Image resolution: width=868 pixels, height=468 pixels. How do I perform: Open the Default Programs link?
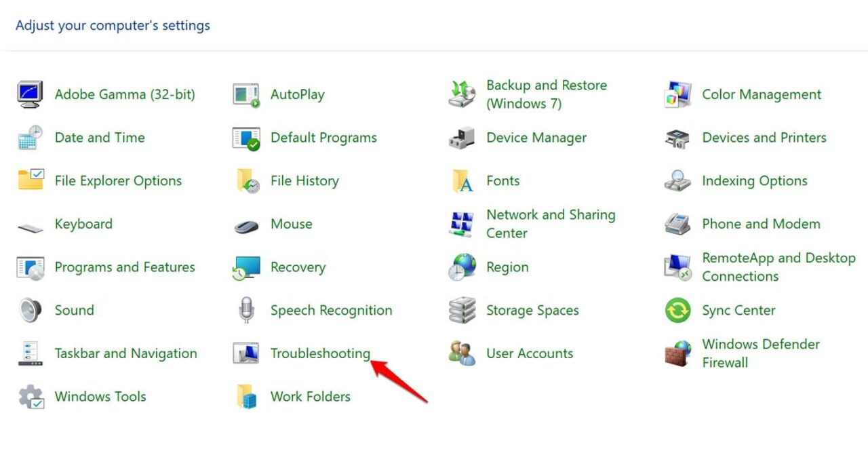[323, 138]
